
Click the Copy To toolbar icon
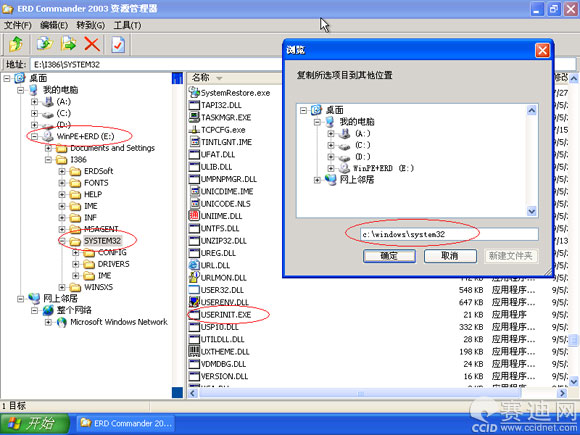point(45,44)
